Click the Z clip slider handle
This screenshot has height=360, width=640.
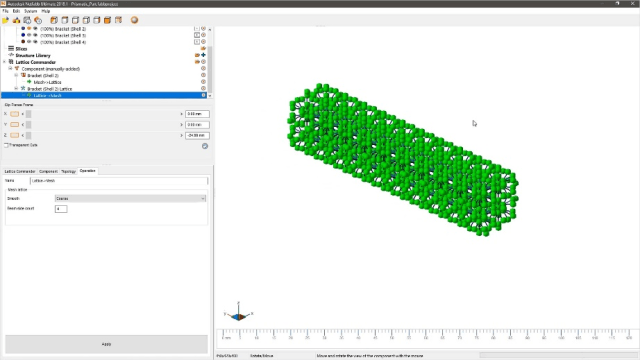click(28, 135)
